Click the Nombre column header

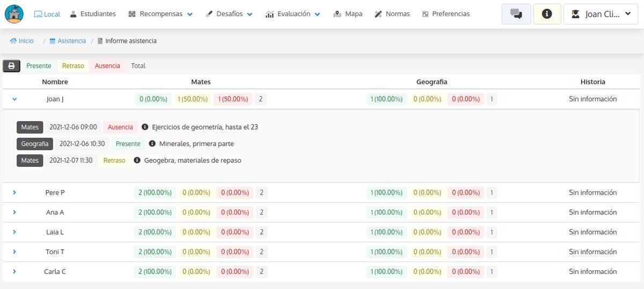tap(55, 82)
